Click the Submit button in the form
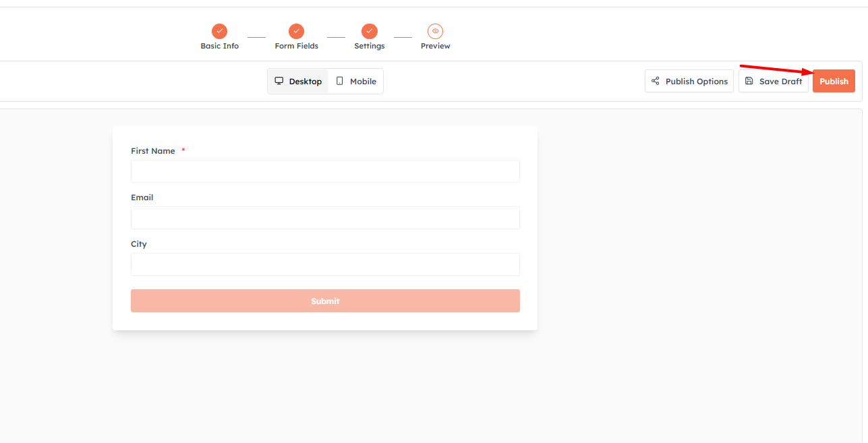The image size is (868, 443). [325, 301]
